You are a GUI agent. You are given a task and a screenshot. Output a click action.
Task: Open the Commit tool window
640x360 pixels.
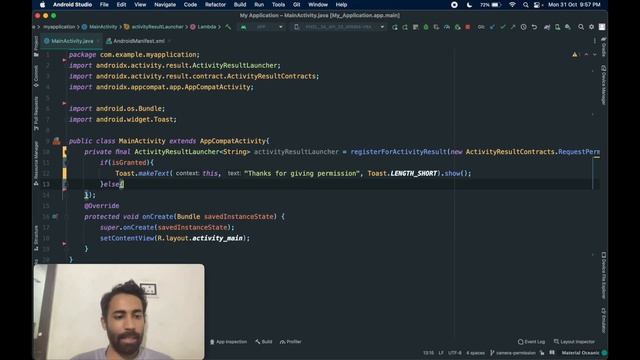(36, 76)
